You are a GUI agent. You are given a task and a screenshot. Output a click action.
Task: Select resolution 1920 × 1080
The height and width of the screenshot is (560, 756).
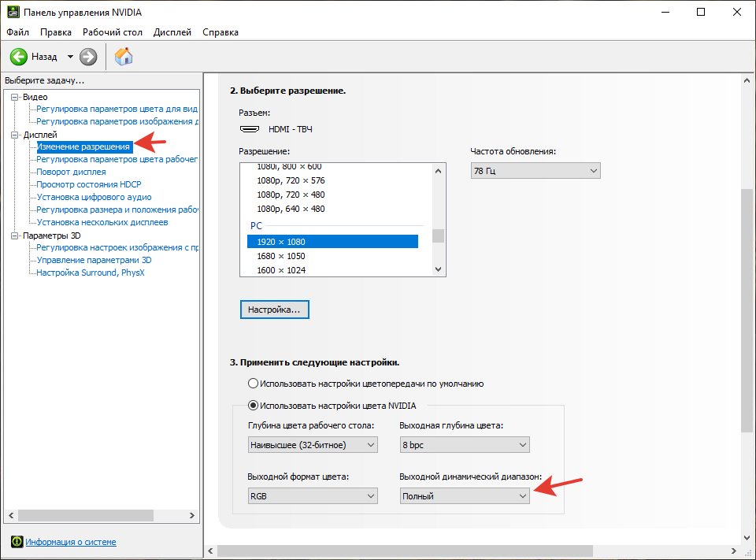332,242
